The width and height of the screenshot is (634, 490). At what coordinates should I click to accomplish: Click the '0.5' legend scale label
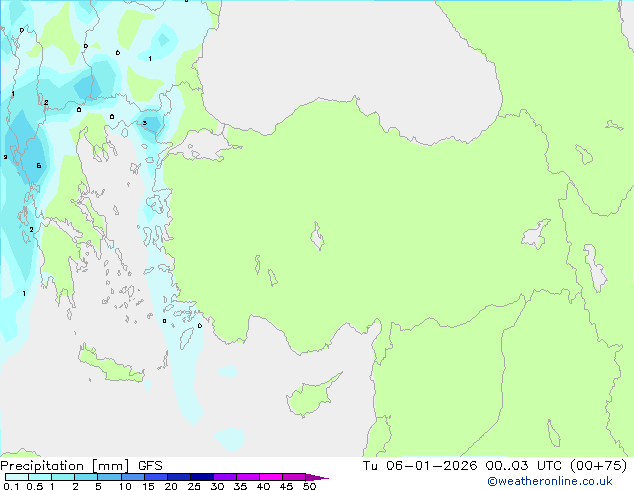pos(34,486)
